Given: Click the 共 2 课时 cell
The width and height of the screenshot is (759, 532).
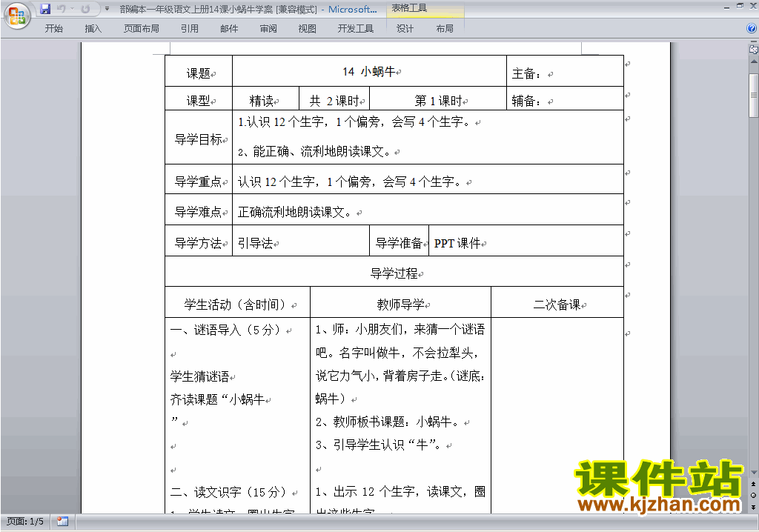Looking at the screenshot, I should (334, 99).
